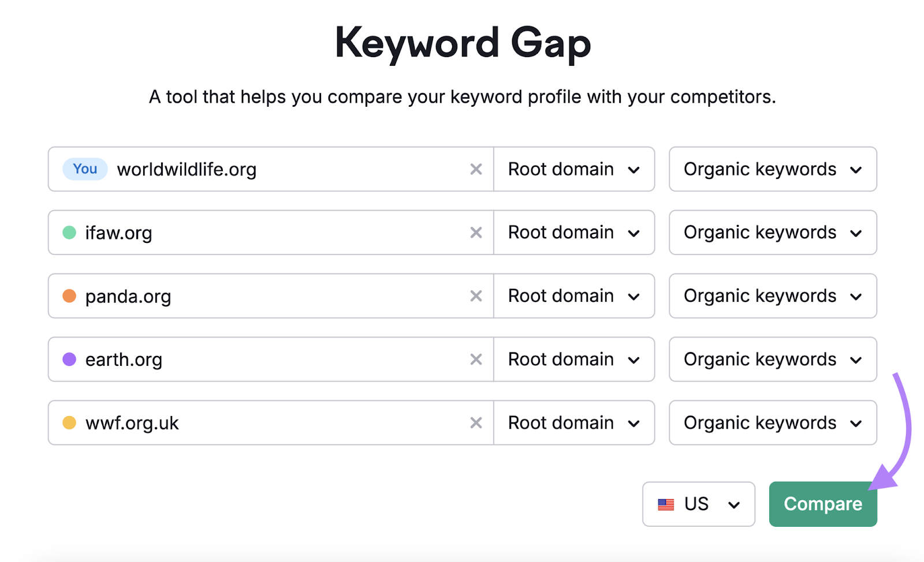Click the You badge
Image resolution: width=924 pixels, height=562 pixels.
point(84,169)
